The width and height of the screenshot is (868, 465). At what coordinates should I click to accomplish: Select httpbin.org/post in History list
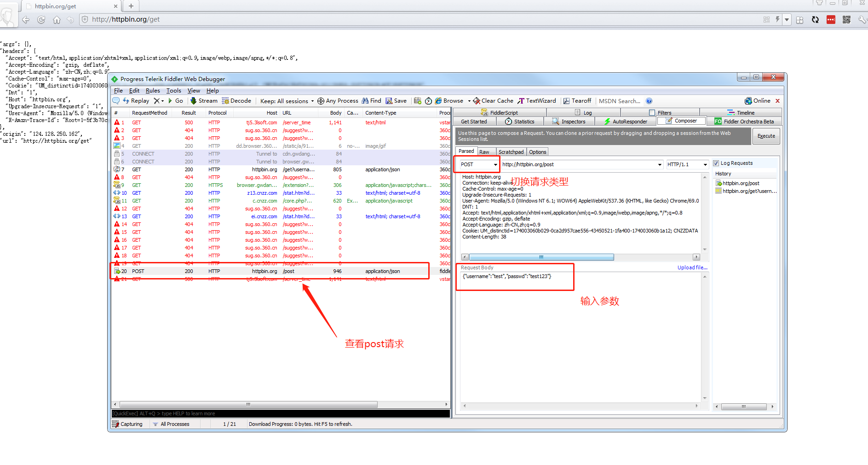pyautogui.click(x=741, y=183)
